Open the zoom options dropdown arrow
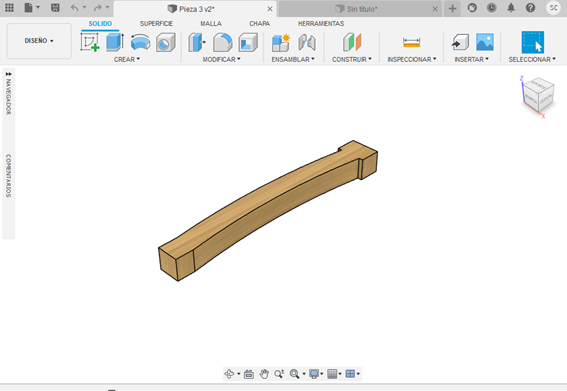Viewport: 567px width, 391px height. [x=304, y=374]
